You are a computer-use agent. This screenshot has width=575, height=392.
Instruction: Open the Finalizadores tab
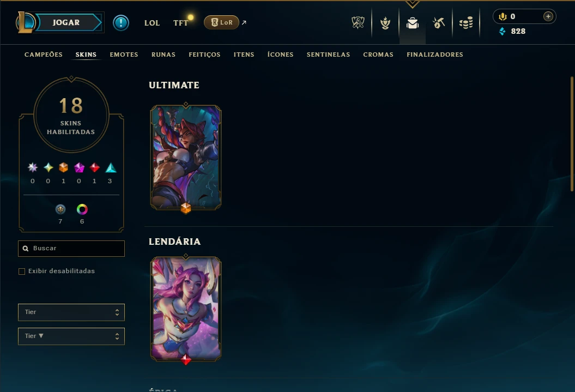pyautogui.click(x=434, y=55)
